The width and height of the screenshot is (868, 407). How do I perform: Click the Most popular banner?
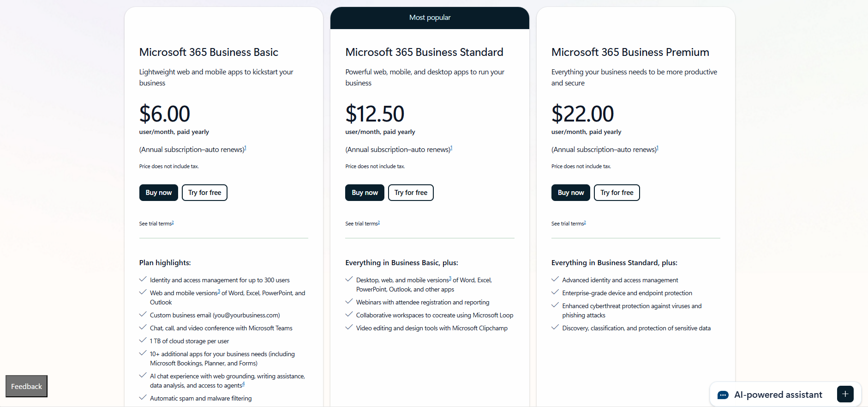430,18
